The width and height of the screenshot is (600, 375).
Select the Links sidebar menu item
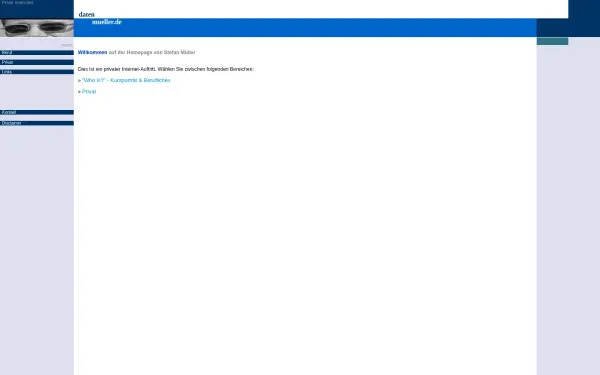(x=37, y=72)
